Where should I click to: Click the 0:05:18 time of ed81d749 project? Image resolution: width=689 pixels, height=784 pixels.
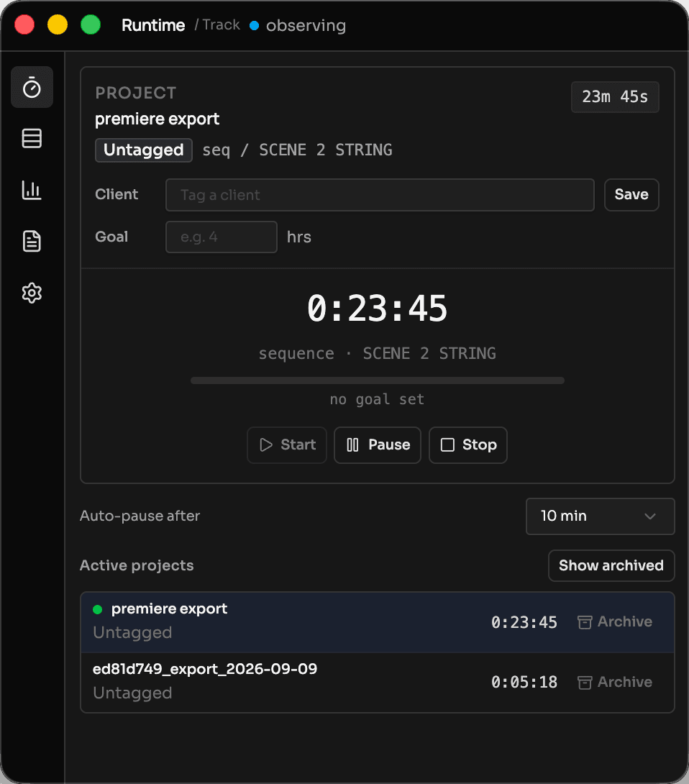524,683
